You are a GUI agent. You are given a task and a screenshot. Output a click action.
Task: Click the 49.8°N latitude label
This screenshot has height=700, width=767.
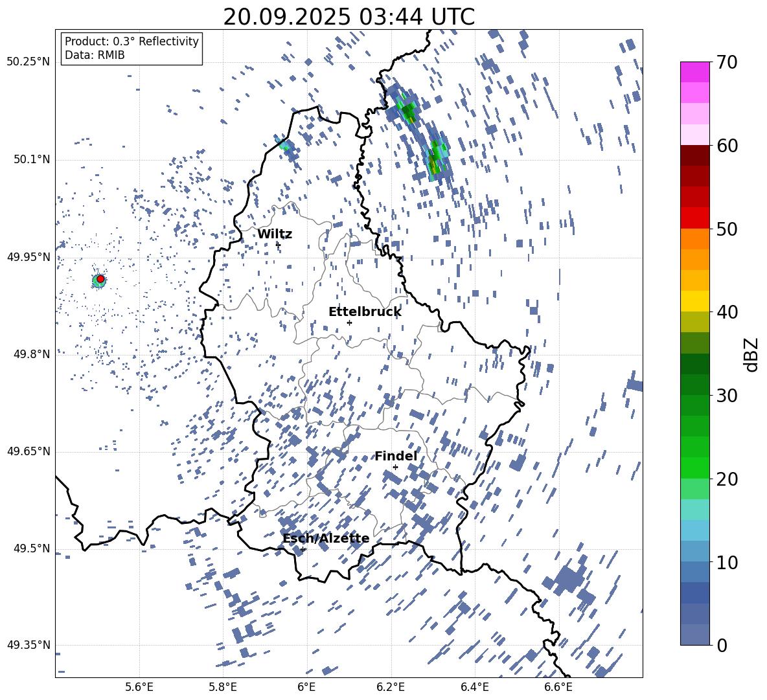[32, 354]
